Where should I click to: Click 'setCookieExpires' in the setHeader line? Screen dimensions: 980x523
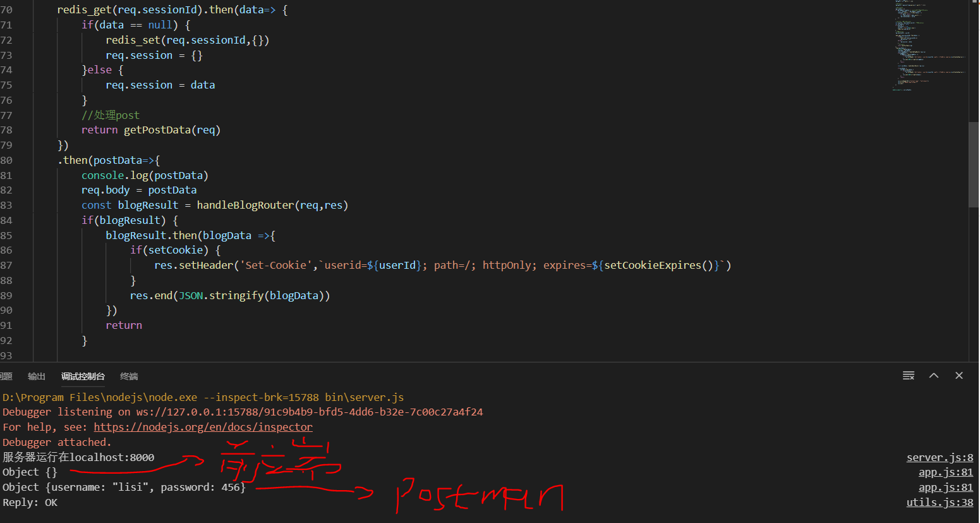(x=653, y=265)
